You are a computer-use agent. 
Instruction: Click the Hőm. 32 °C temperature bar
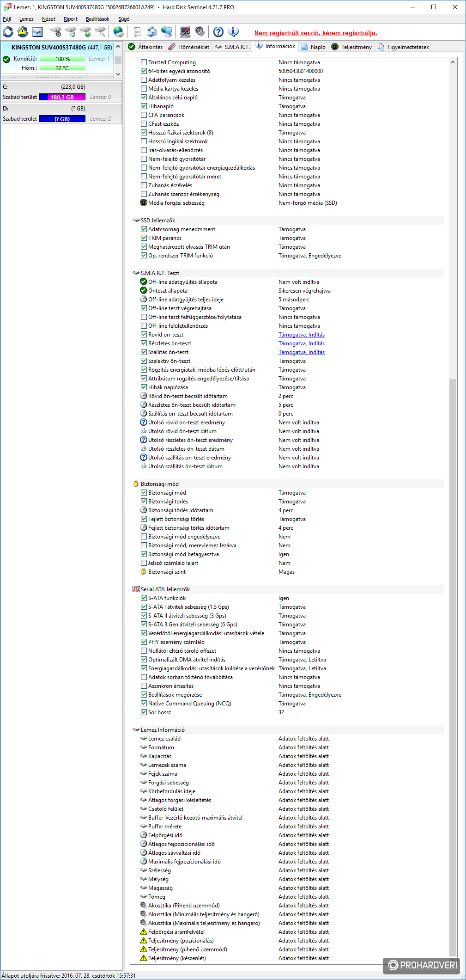62,68
